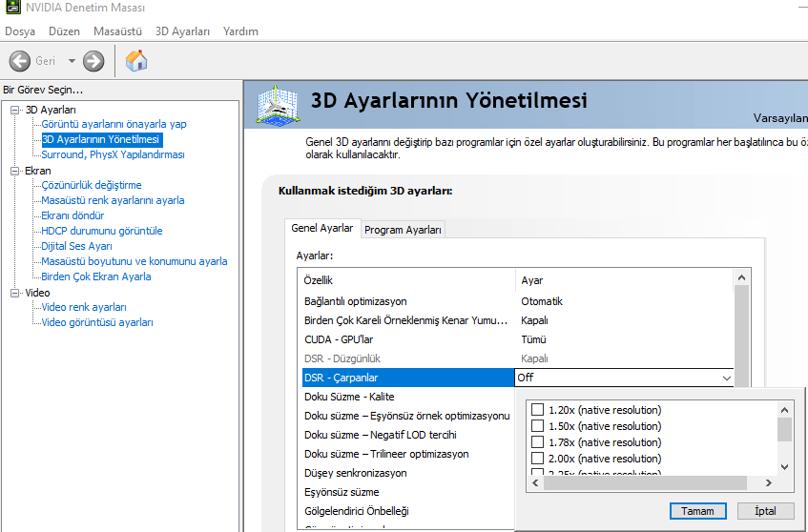Open Masaüstü renk ayarlarını ayarla
This screenshot has width=808, height=532.
click(113, 200)
